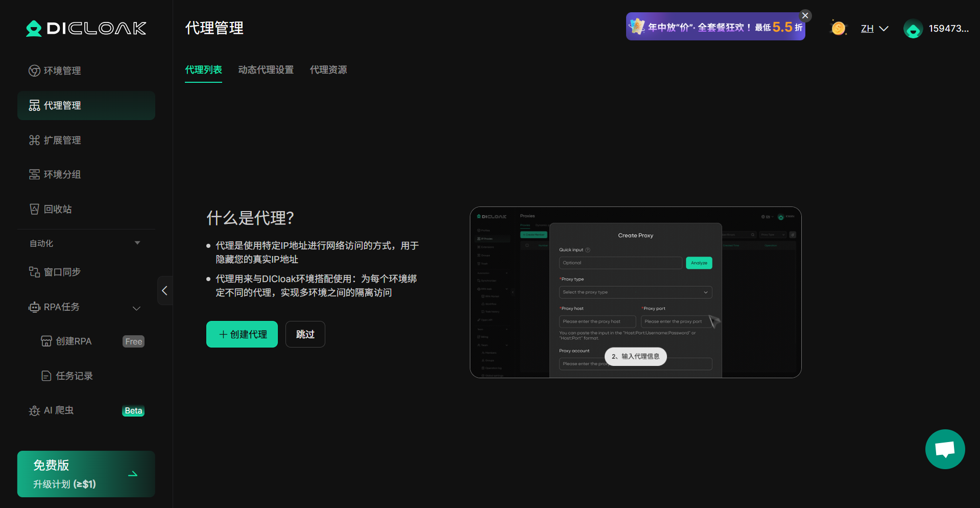Screen dimensions: 980x508
Task: Switch to the 代理列表 tab
Action: 203,70
